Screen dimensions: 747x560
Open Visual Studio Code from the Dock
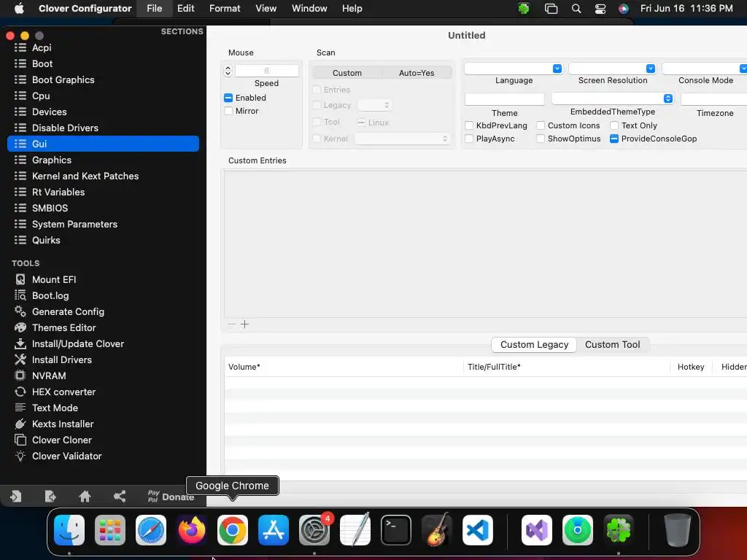pos(477,530)
